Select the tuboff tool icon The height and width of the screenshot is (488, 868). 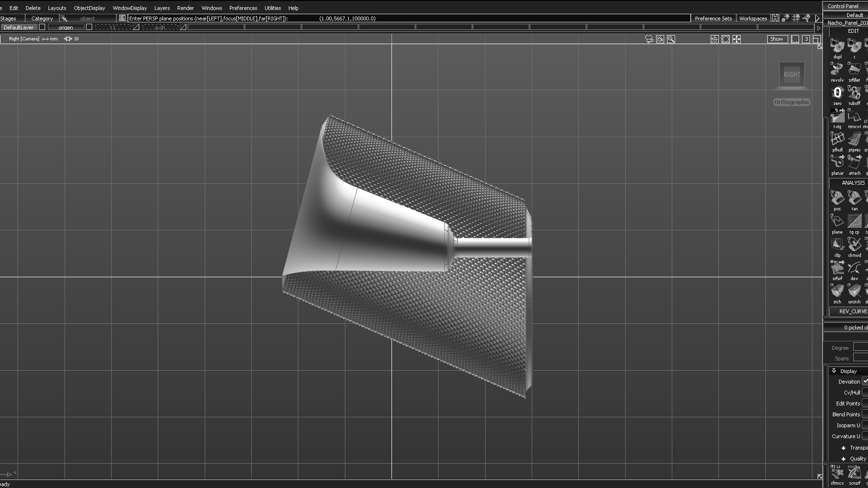[x=854, y=93]
